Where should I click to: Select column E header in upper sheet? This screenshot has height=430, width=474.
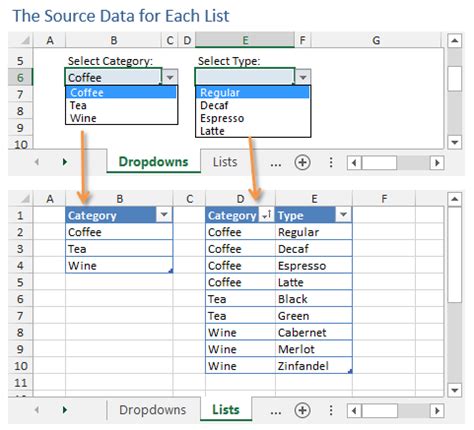(245, 40)
